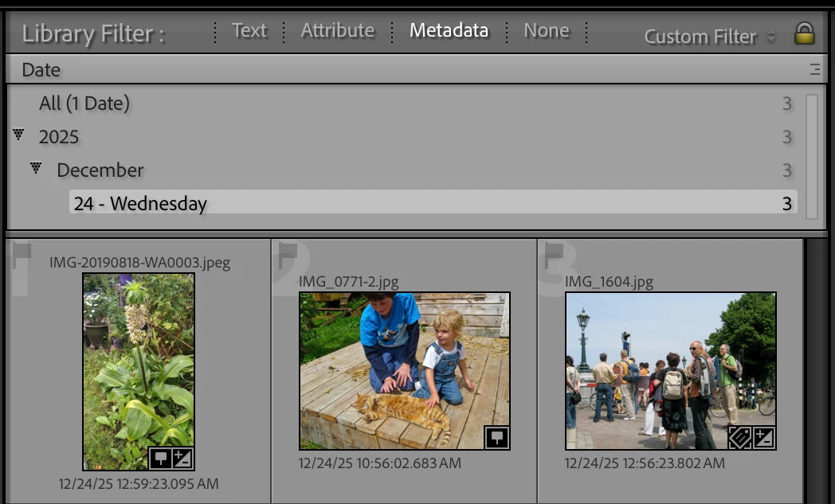Click filename IMG-20190818-WA0003.jpeg
Screen dimensions: 835x504
[x=140, y=263]
